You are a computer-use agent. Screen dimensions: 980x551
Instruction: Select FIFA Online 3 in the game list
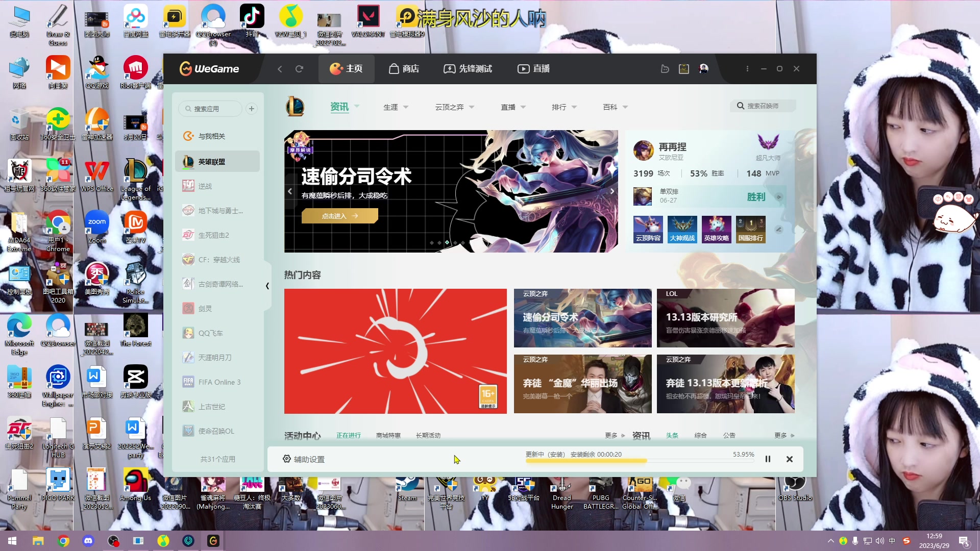[x=217, y=382]
